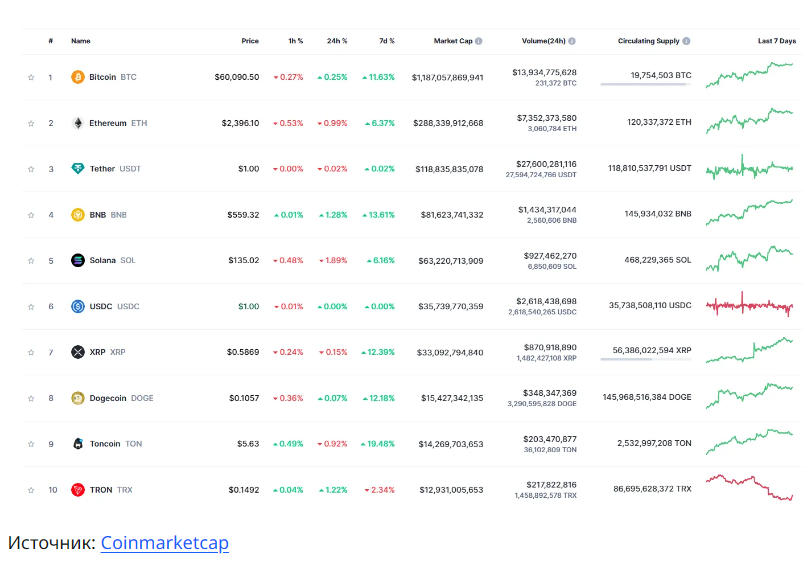The height and width of the screenshot is (568, 812).
Task: Sort by Volume(24h) column header
Action: 544,41
